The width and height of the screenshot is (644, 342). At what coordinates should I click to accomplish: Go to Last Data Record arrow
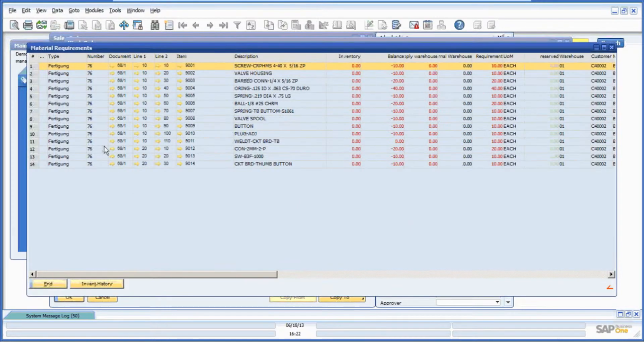coord(223,25)
